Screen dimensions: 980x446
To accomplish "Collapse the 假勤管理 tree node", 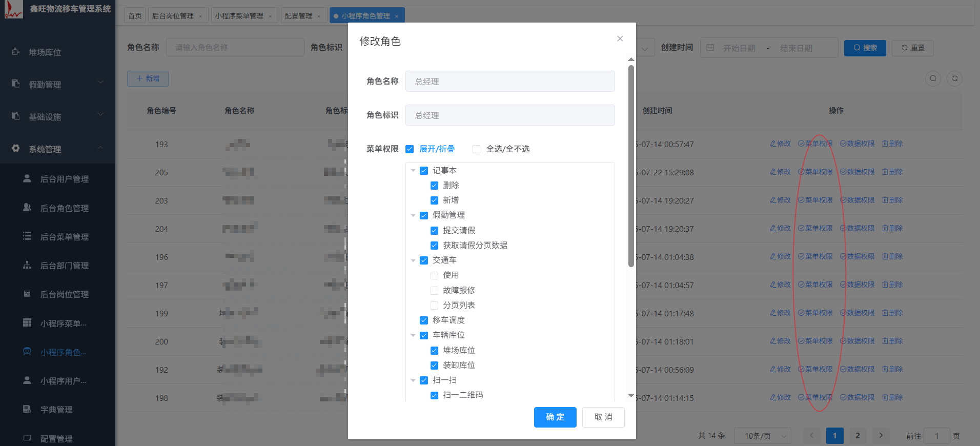I will tap(413, 215).
